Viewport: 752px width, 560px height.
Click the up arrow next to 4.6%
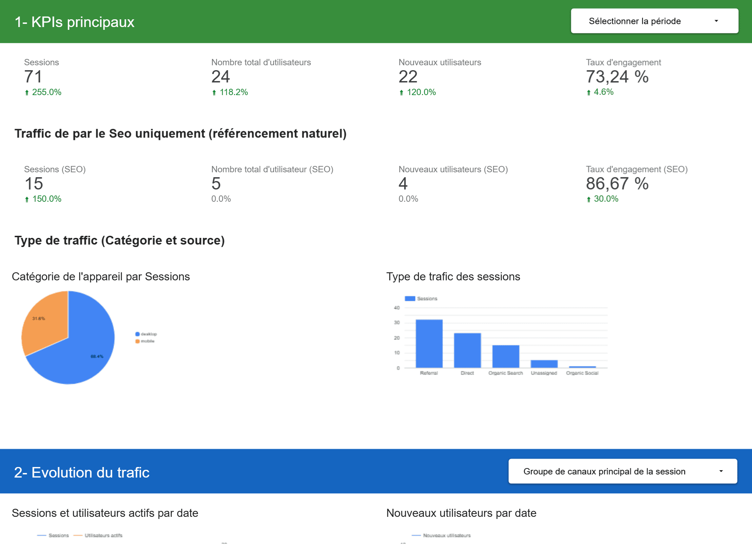tap(589, 93)
